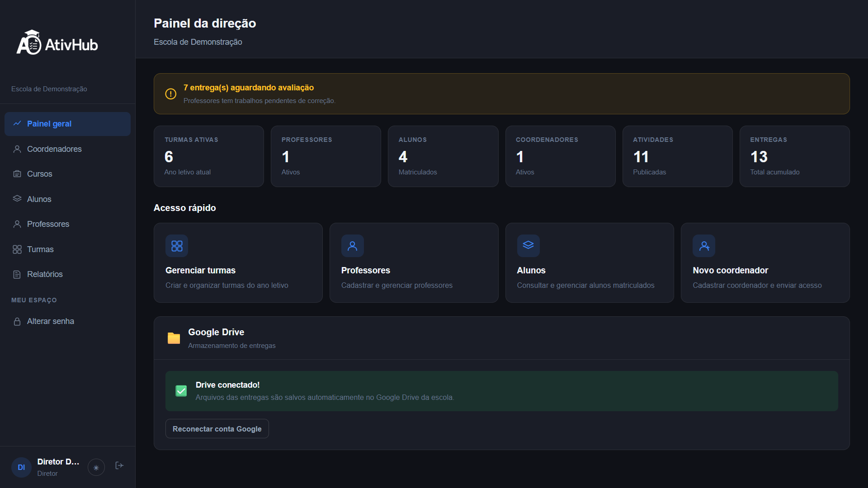This screenshot has width=868, height=488.
Task: Open the Professores quick access card title
Action: tap(366, 270)
